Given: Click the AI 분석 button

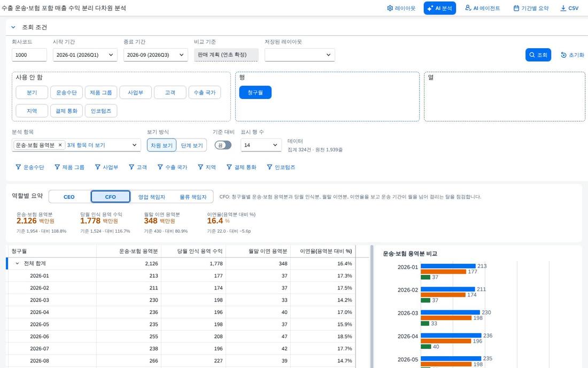Looking at the screenshot, I should [x=439, y=8].
